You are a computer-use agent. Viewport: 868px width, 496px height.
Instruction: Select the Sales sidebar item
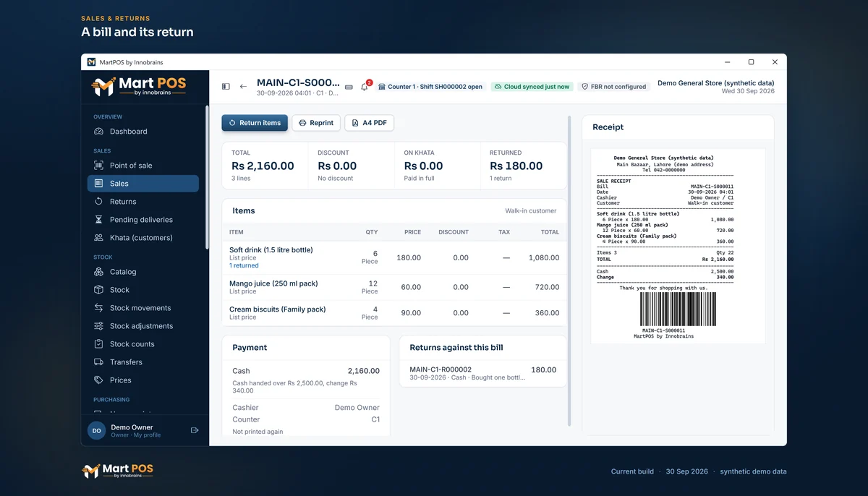click(x=143, y=184)
